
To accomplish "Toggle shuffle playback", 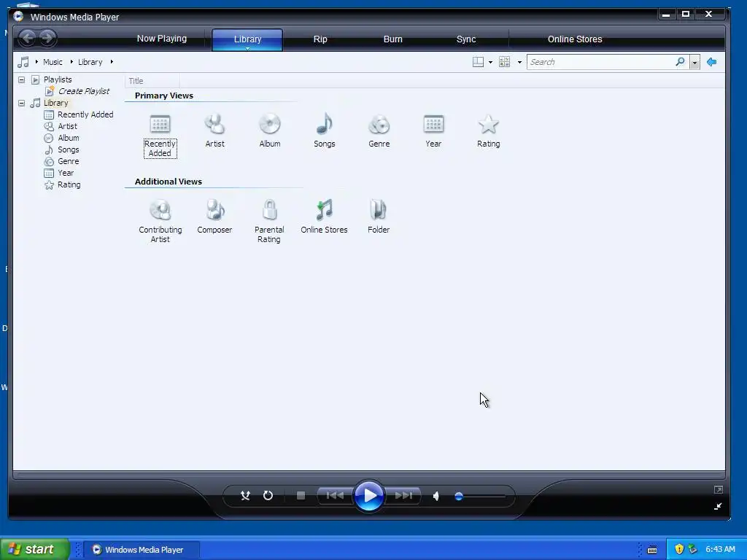I will [x=245, y=496].
